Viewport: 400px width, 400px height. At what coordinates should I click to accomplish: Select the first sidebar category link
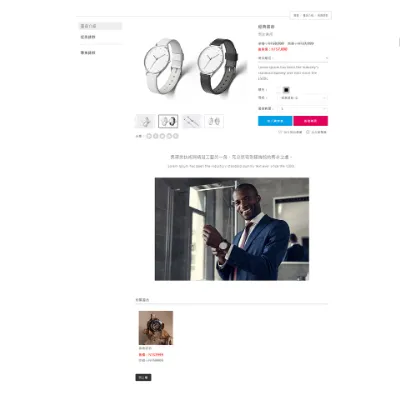[88, 37]
